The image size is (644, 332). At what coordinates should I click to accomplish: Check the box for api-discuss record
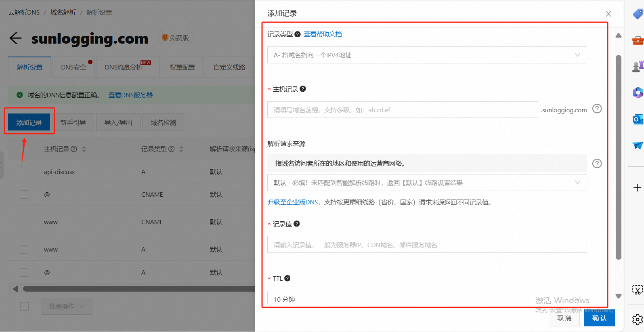click(24, 172)
